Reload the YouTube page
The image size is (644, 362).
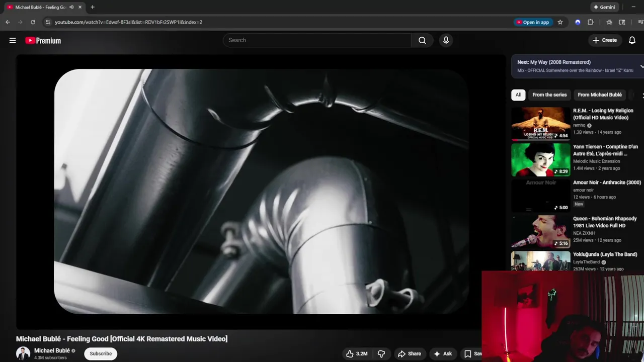point(33,22)
